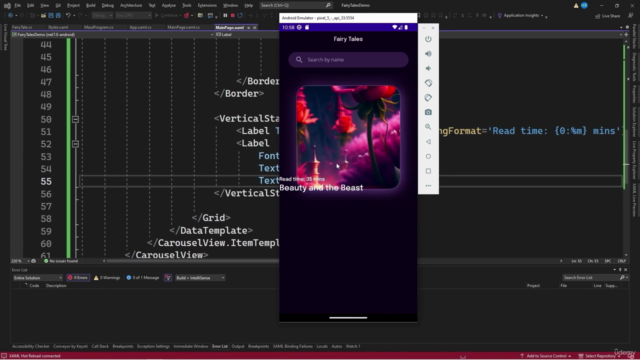The height and width of the screenshot is (360, 640).
Task: Collapse the Label element at line 52
Action: click(x=76, y=144)
